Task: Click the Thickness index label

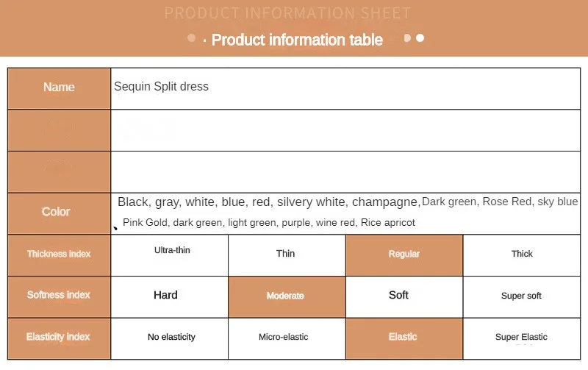Action: coord(59,254)
